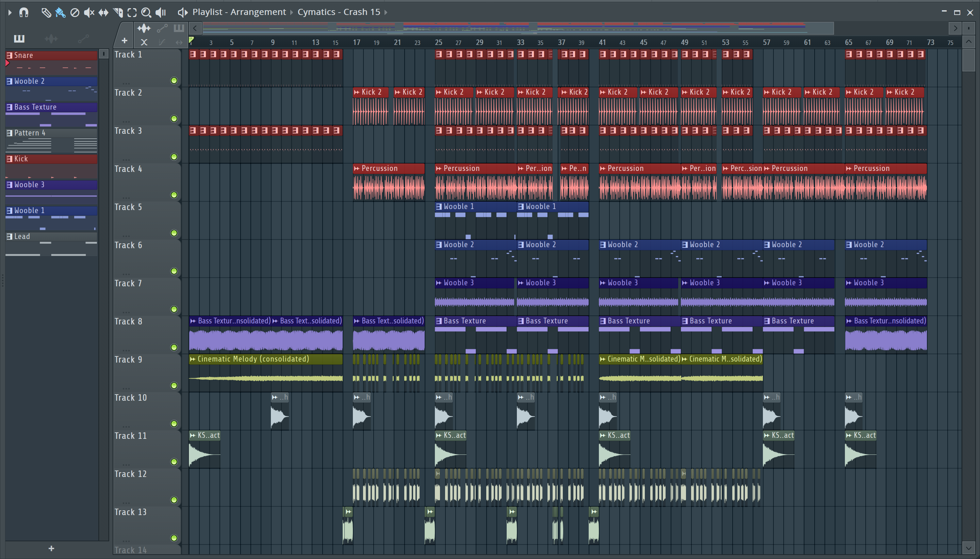This screenshot has width=980, height=559.
Task: Open the first Wooble 3 clip menu on Track 7
Action: click(439, 283)
